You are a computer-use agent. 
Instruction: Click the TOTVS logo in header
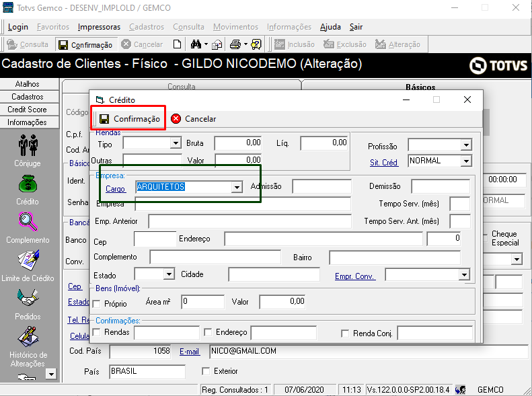coord(498,65)
